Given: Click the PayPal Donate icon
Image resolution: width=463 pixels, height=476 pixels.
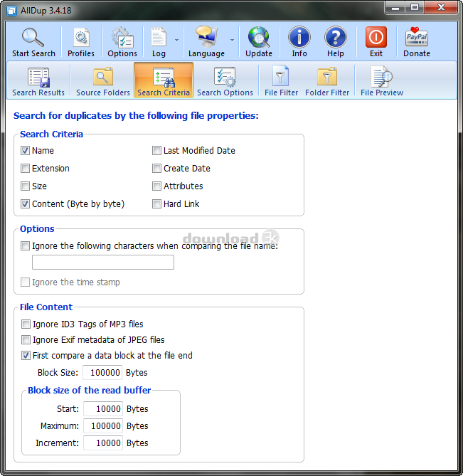Looking at the screenshot, I should point(417,37).
